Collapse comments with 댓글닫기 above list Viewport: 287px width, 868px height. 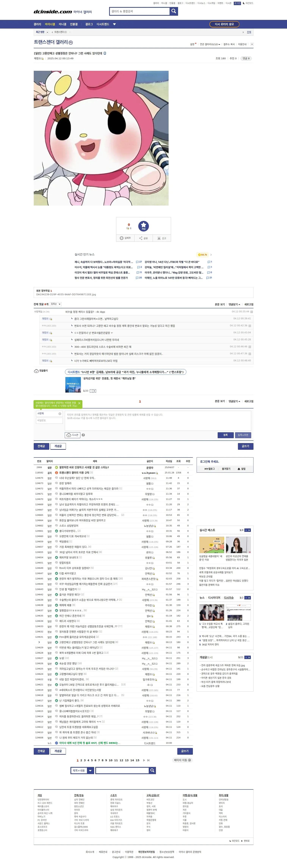234,304
